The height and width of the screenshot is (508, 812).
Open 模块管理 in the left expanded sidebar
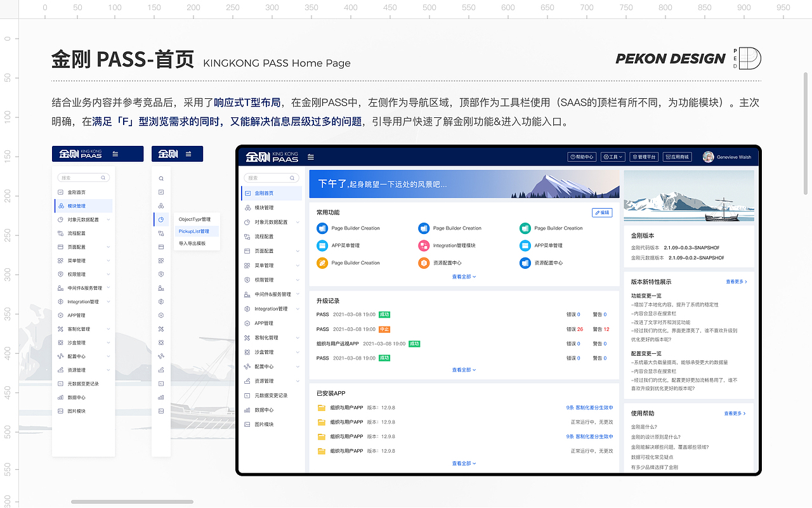[83, 206]
